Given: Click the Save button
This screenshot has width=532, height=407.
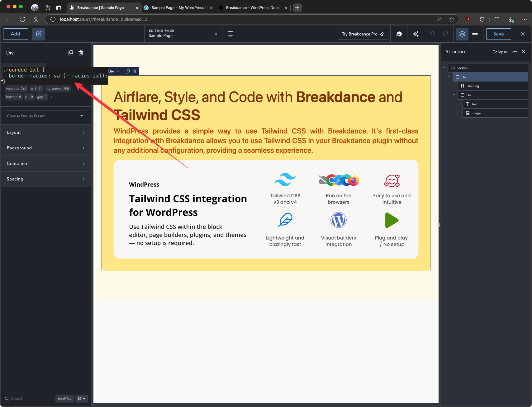Looking at the screenshot, I should (x=498, y=34).
